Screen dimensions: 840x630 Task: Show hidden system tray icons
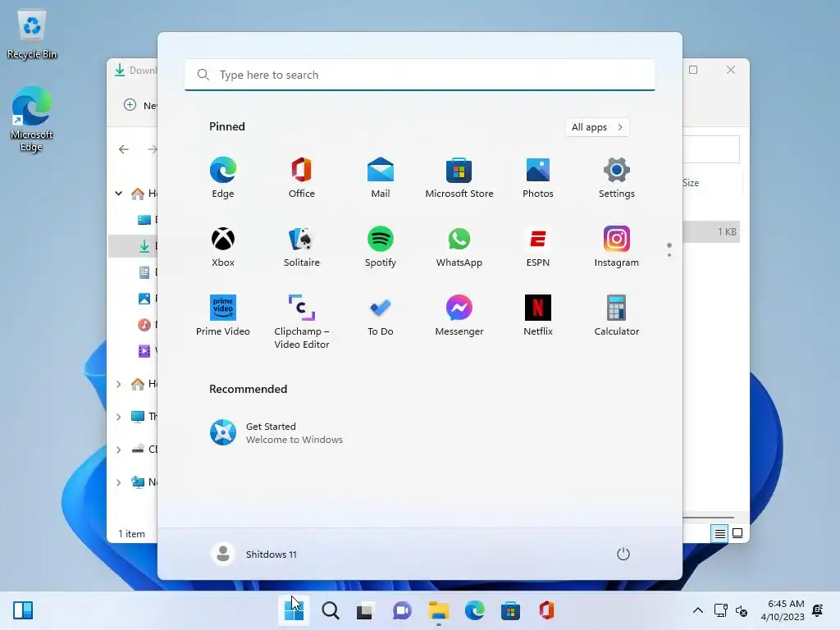(697, 610)
